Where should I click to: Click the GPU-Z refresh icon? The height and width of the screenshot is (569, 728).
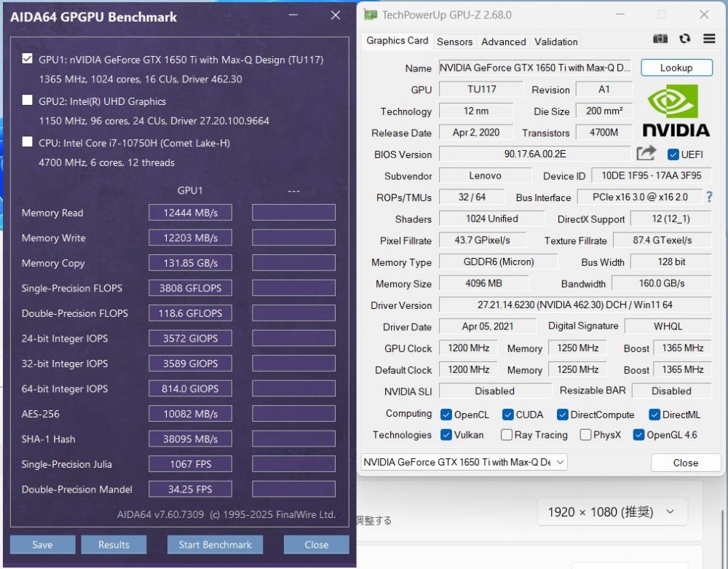[x=684, y=39]
